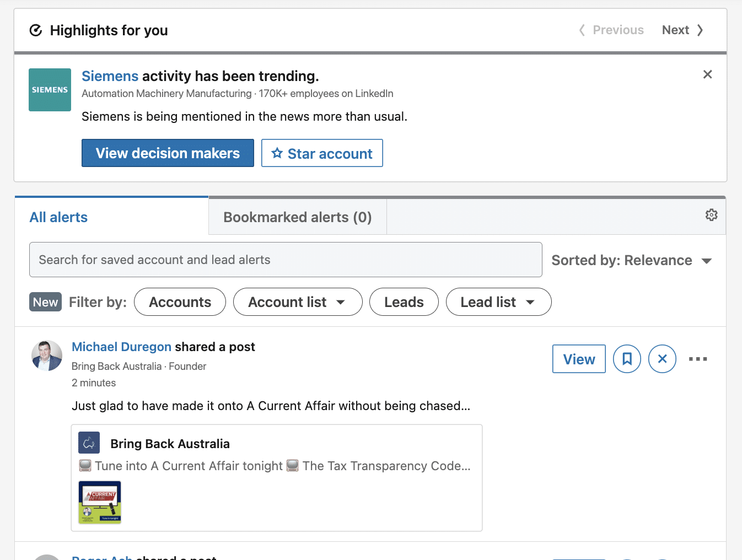Toggle the Leads filter pill

tap(404, 301)
